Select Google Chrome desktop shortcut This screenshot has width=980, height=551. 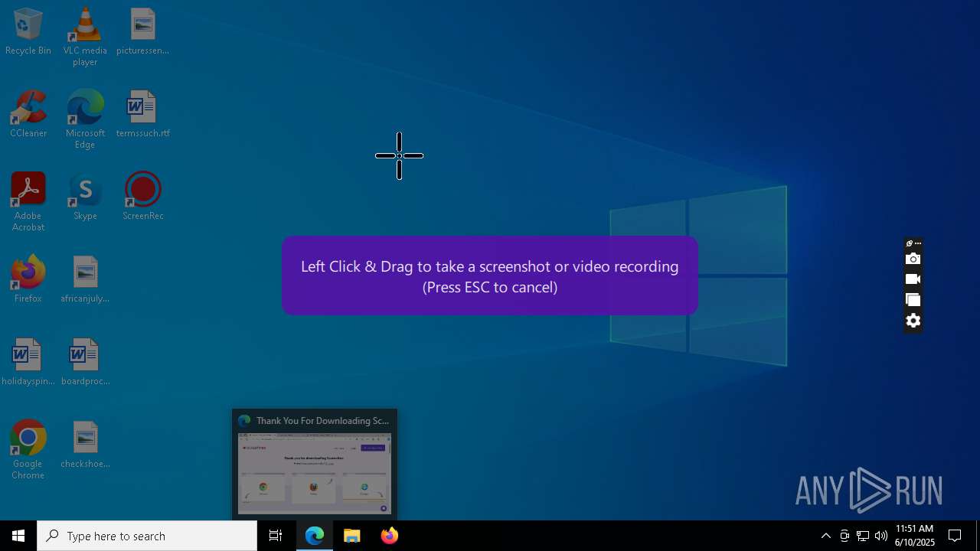coord(28,450)
